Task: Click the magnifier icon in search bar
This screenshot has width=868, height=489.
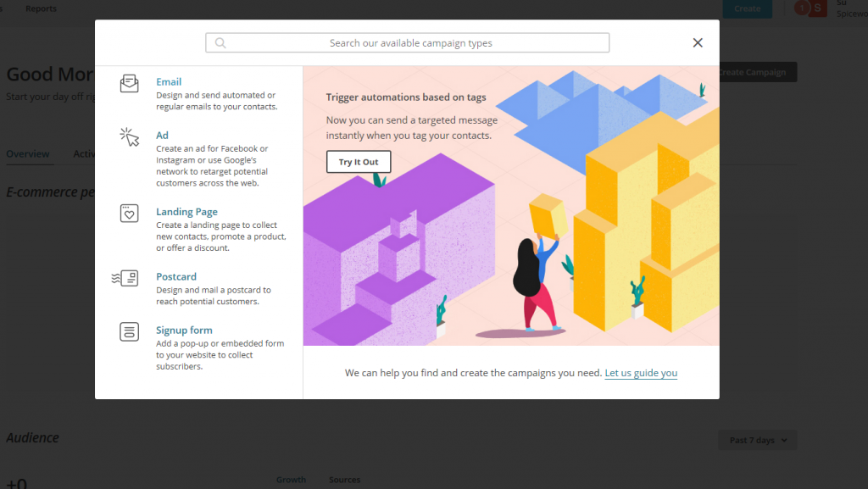Action: pos(220,43)
